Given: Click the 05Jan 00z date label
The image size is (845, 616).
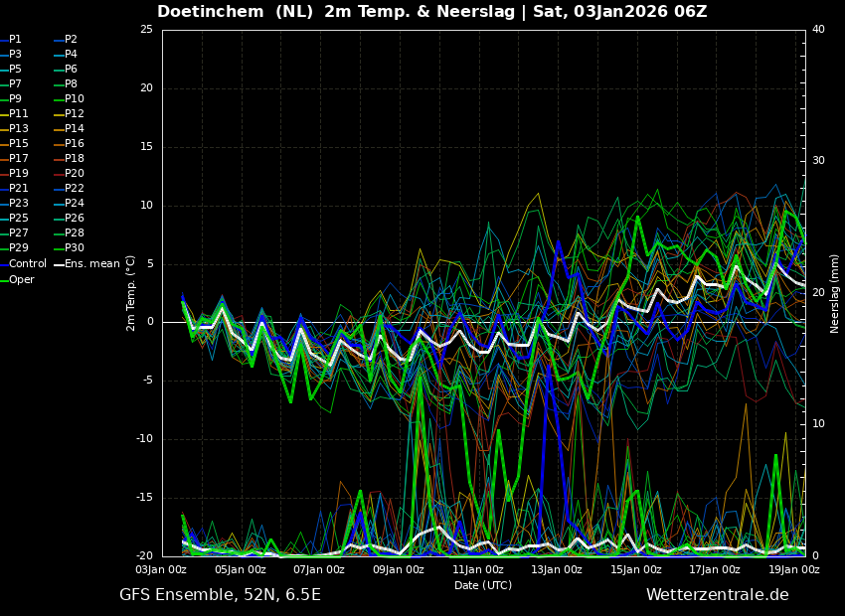Looking at the screenshot, I should pos(241,569).
